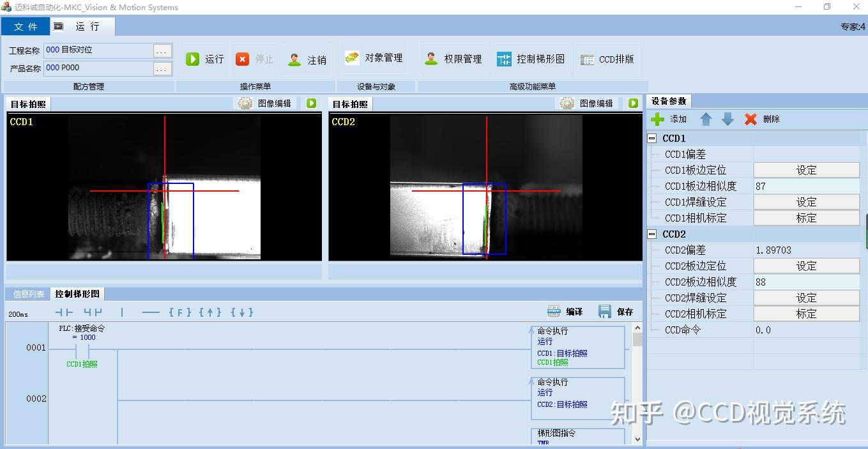Edit CCD1板边相似度 value 87

807,186
